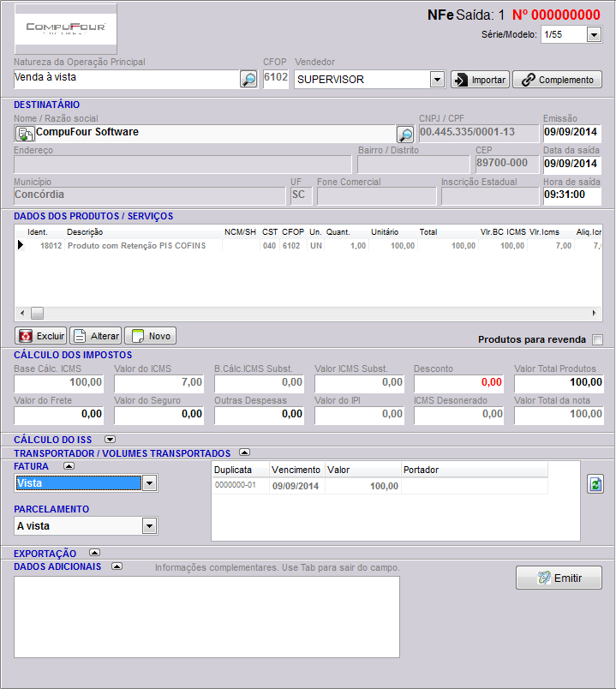Enable Produtos para revenda checkbox
616x689 pixels.
[x=597, y=340]
